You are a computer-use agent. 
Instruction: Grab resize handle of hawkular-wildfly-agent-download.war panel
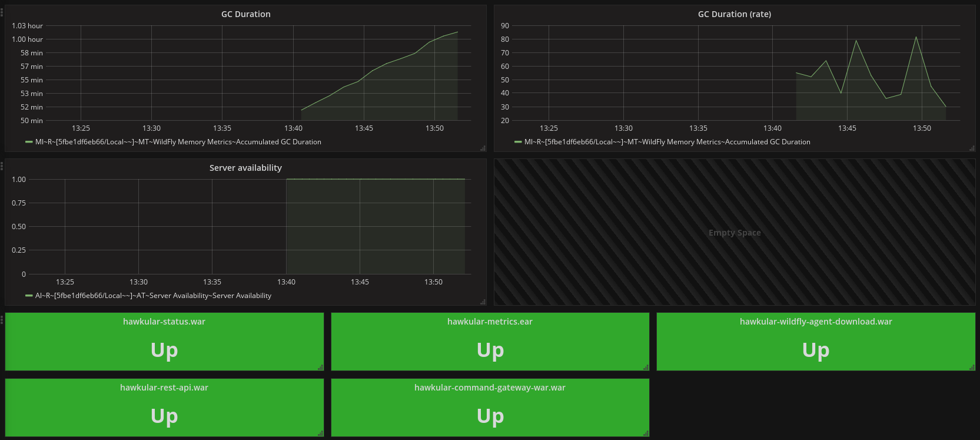click(x=972, y=367)
